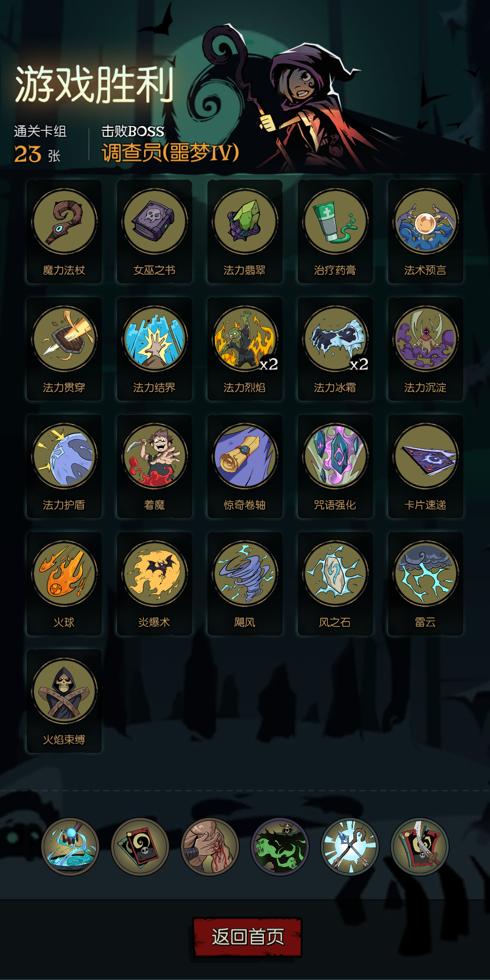Click the 返回首页 button
490x980 pixels.
pos(247,937)
